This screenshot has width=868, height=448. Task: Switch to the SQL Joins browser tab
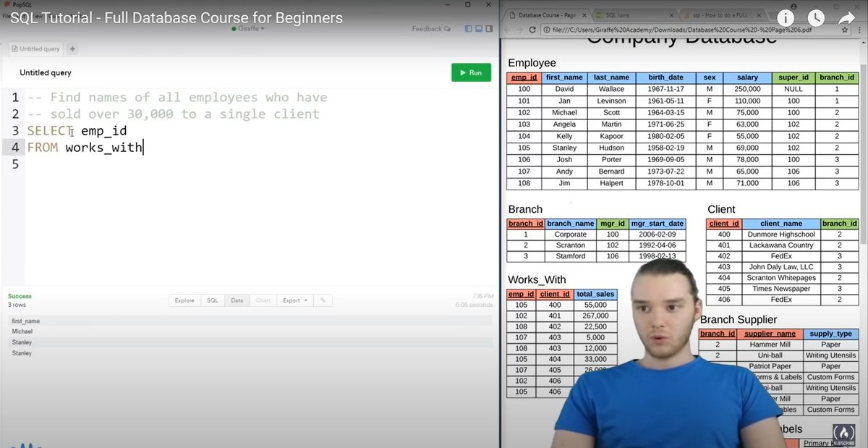click(x=618, y=13)
